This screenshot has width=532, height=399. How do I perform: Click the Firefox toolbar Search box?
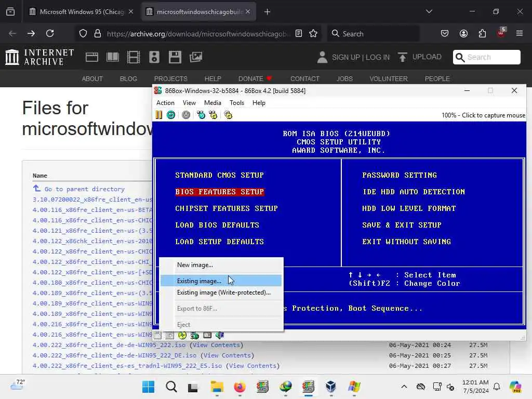[x=373, y=34]
